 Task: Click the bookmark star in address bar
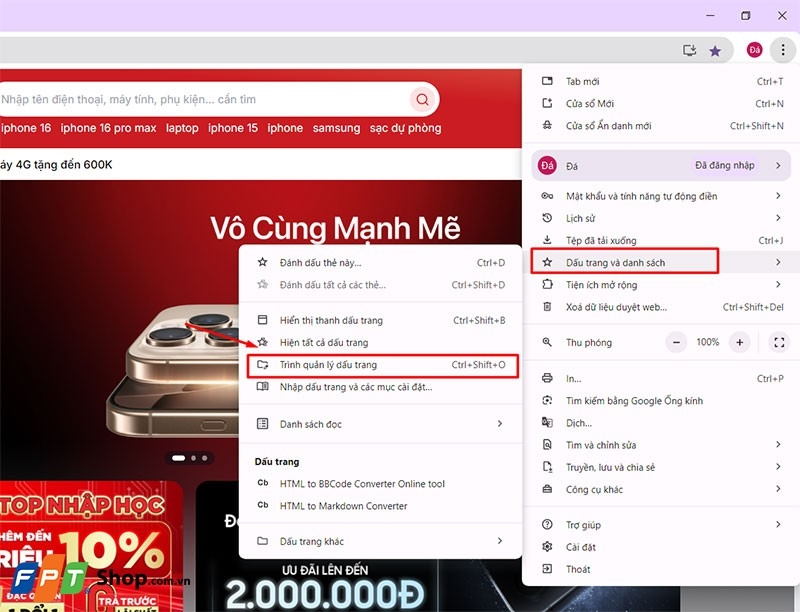tap(715, 50)
